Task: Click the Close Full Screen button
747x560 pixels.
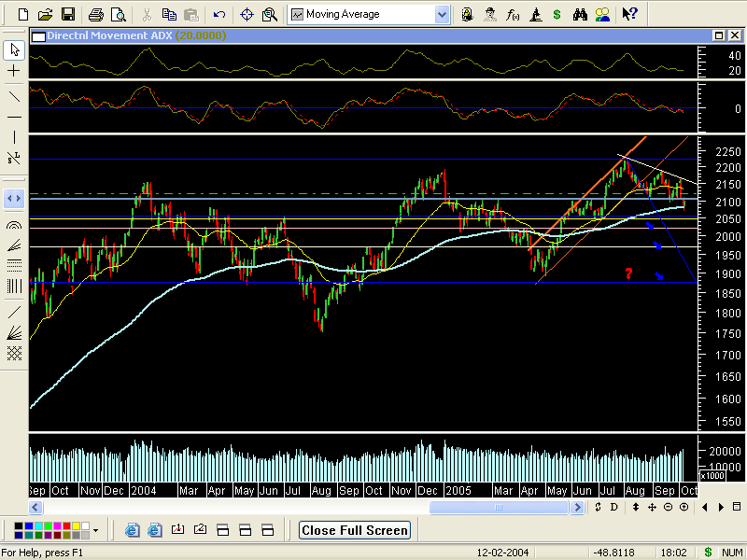Action: click(355, 530)
